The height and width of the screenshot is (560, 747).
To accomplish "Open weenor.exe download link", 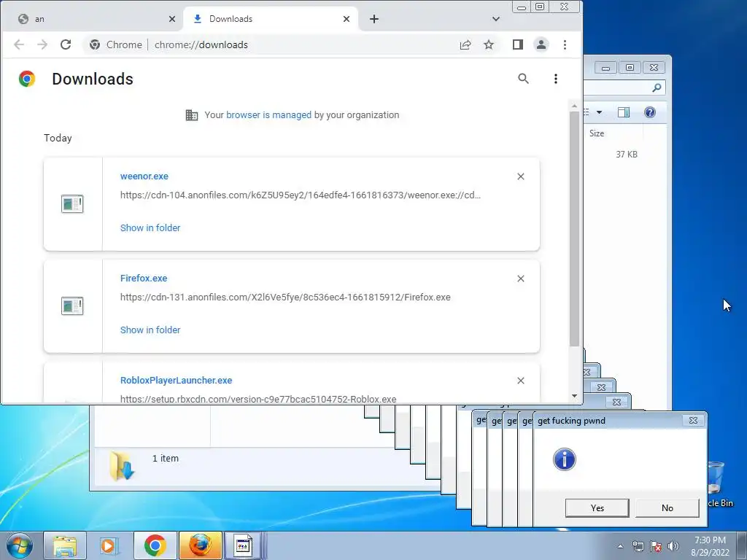I will coord(144,176).
